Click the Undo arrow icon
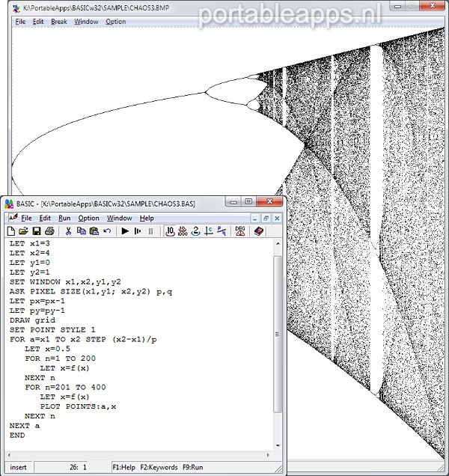The width and height of the screenshot is (449, 476). tap(107, 231)
